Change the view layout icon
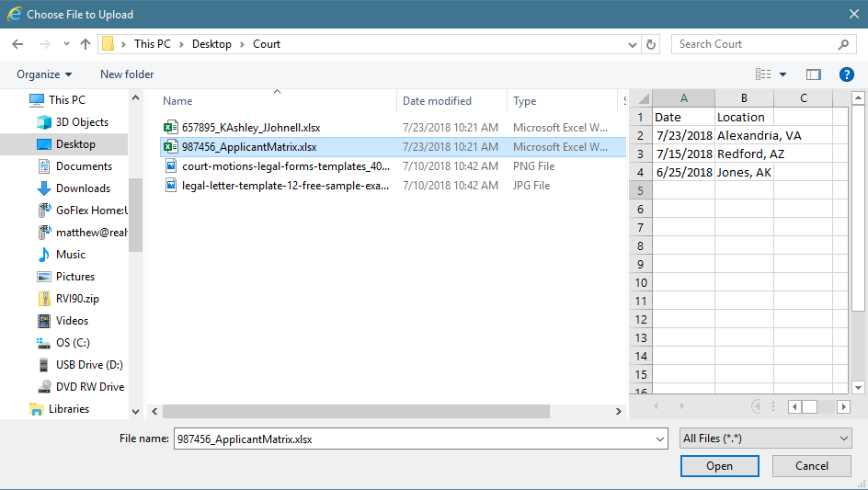868x490 pixels. [x=763, y=74]
